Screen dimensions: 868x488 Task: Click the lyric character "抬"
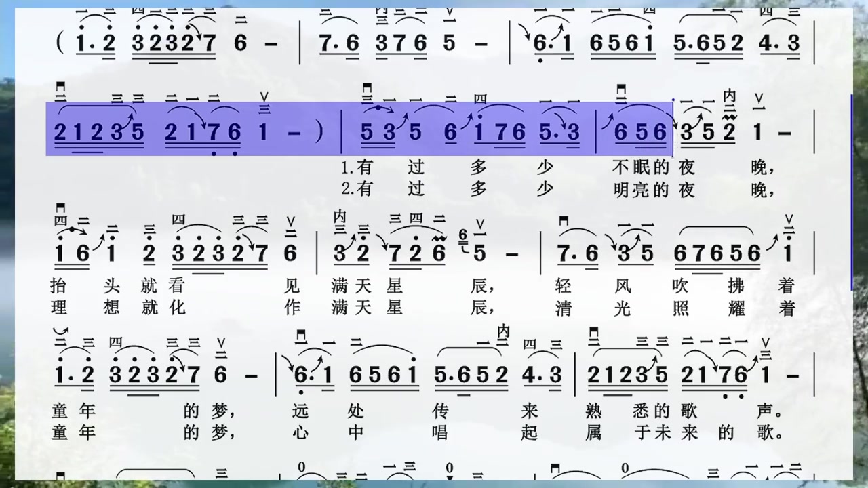point(60,287)
